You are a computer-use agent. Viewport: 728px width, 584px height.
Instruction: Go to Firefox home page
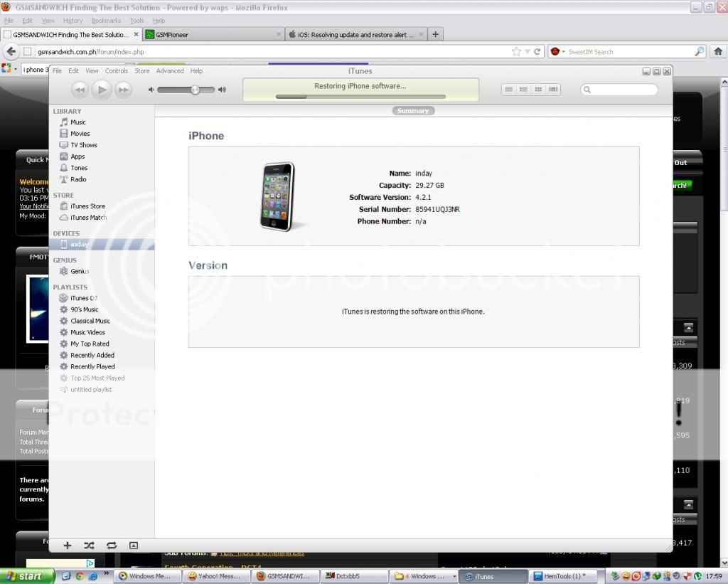tap(718, 51)
